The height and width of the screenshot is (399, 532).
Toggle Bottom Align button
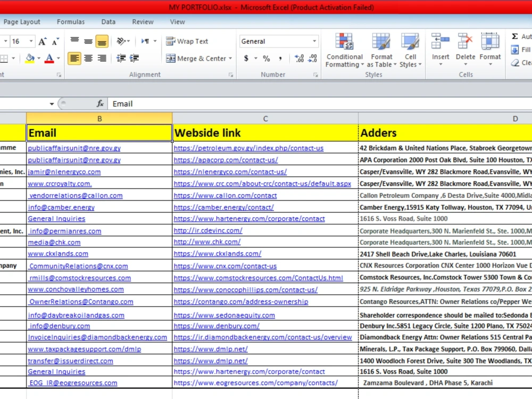click(102, 41)
